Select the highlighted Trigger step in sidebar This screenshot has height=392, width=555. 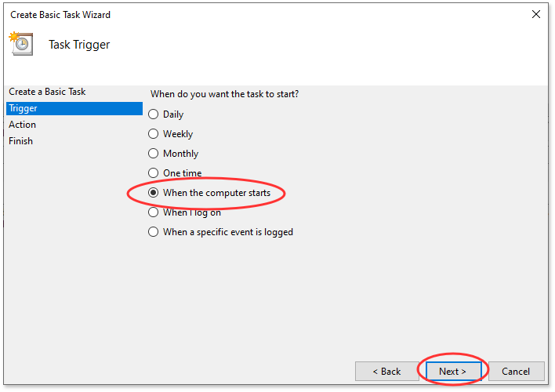23,108
